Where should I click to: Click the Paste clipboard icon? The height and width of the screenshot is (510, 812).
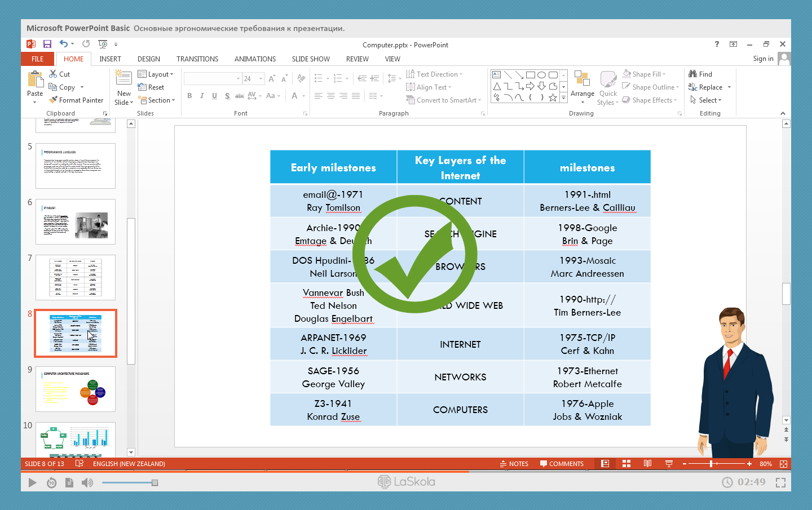(35, 79)
